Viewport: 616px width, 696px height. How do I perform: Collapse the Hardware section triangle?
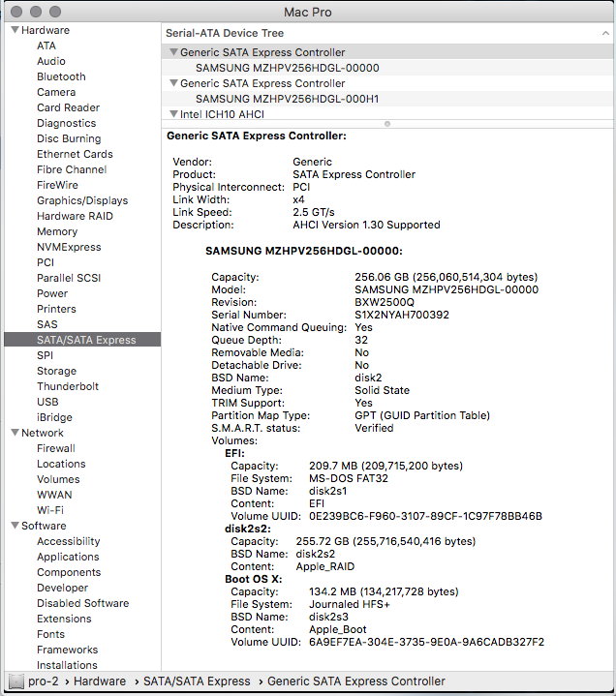[x=15, y=30]
